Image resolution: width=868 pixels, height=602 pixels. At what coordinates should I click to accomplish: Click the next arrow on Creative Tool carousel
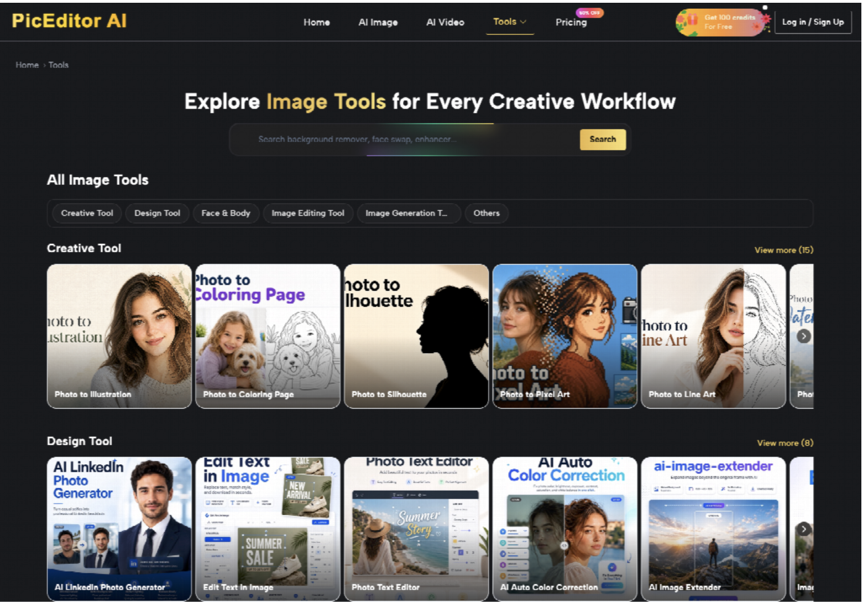tap(803, 336)
